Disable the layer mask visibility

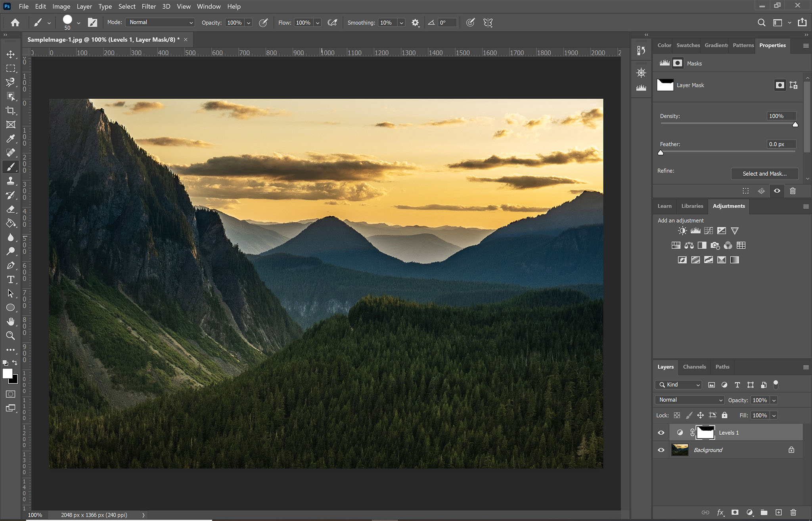coord(777,191)
